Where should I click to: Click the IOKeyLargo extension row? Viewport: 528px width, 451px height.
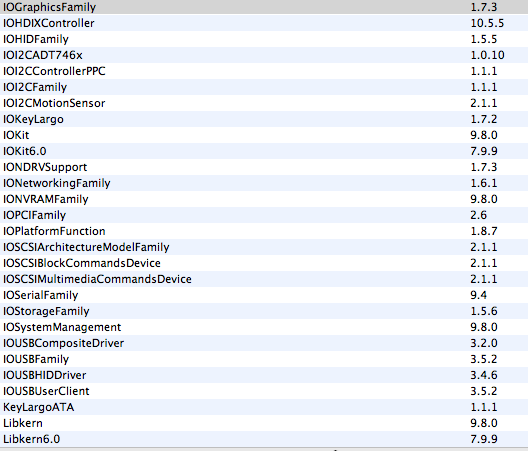[264, 119]
